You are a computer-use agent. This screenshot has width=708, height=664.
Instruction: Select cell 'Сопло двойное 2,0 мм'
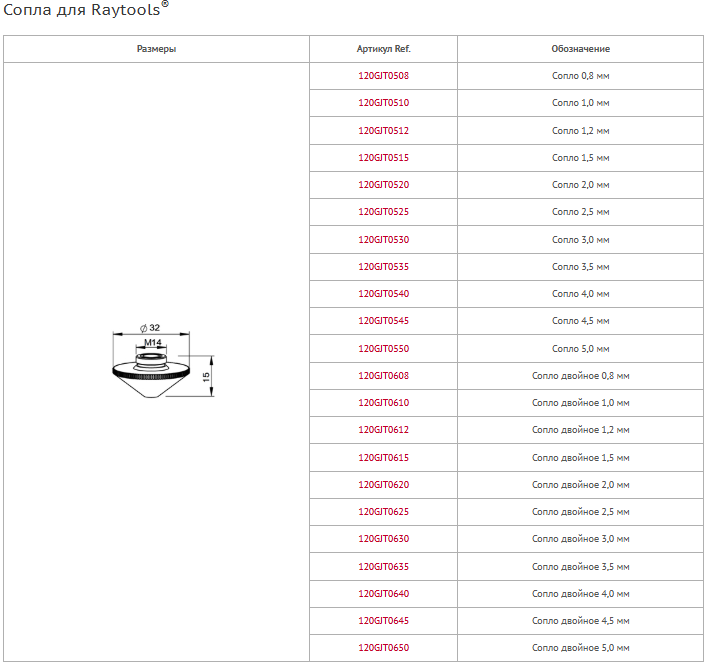pyautogui.click(x=580, y=485)
